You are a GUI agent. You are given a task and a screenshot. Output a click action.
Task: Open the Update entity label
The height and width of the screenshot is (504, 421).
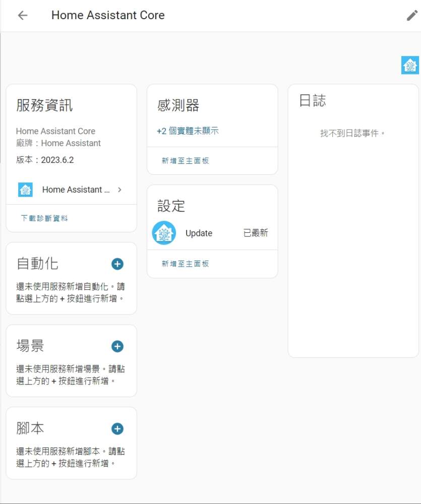[x=199, y=233]
